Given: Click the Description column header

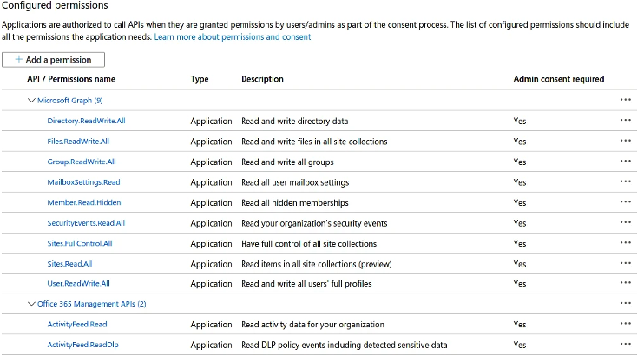Looking at the screenshot, I should click(x=262, y=79).
